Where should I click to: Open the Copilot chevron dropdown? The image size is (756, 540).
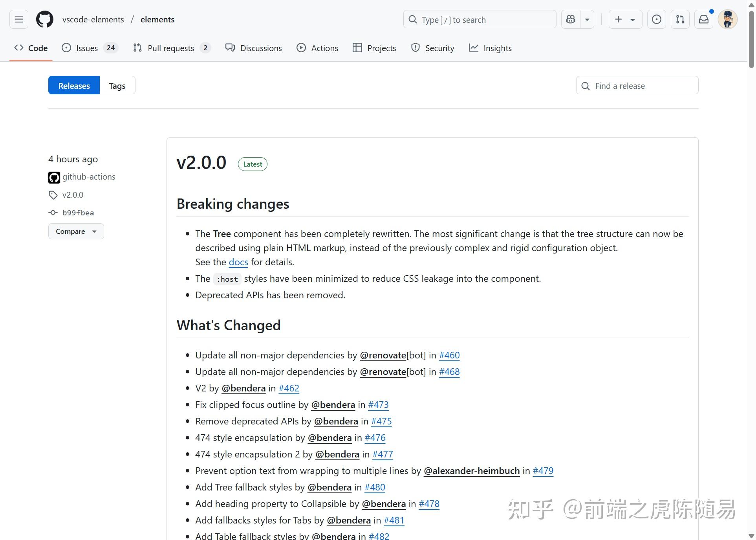coord(587,19)
